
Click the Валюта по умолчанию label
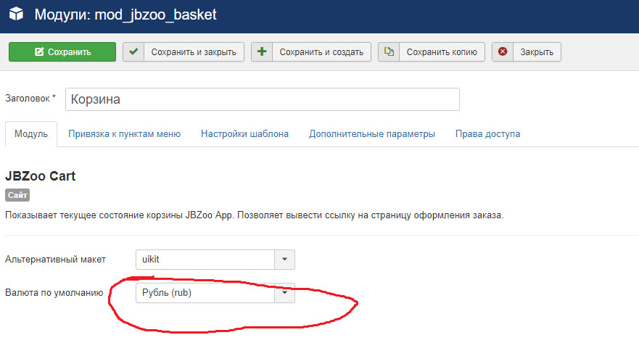[x=54, y=293]
